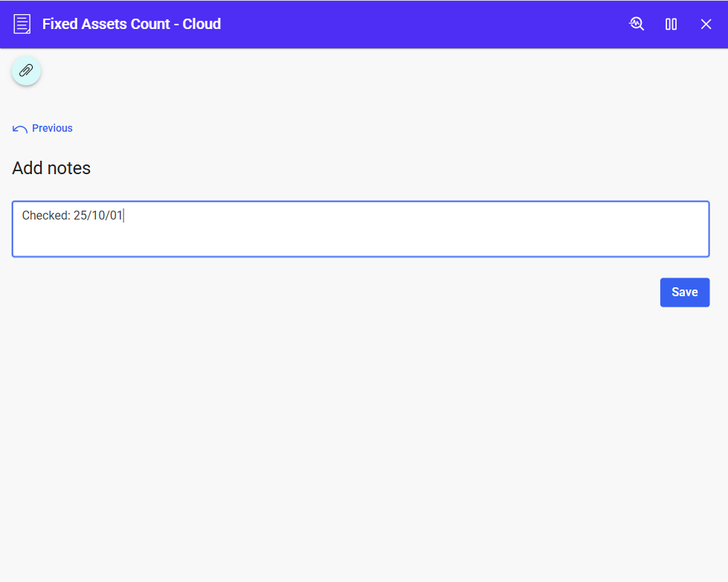Click the document icon beside the title
Screen dimensions: 728x582
[x=22, y=24]
